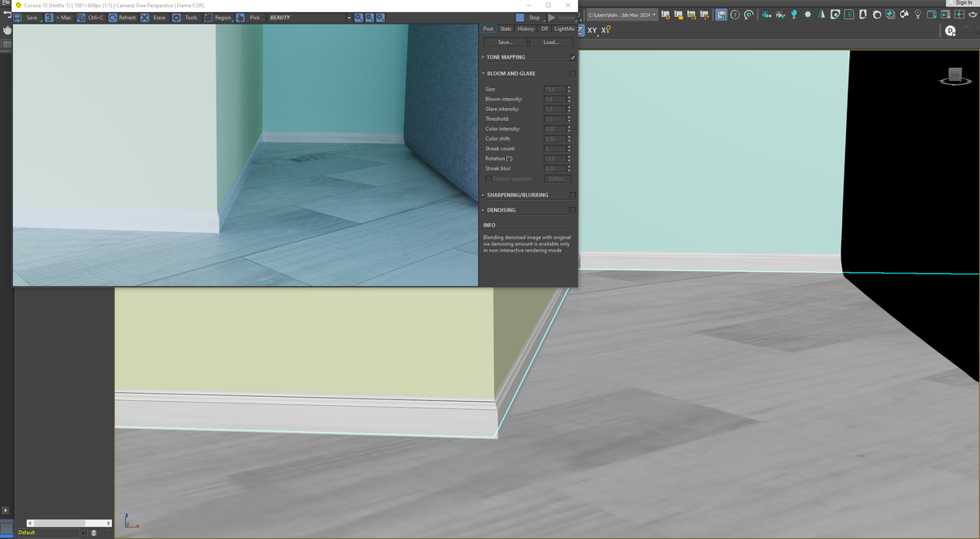Click the ViewCube in the viewport

[x=953, y=76]
